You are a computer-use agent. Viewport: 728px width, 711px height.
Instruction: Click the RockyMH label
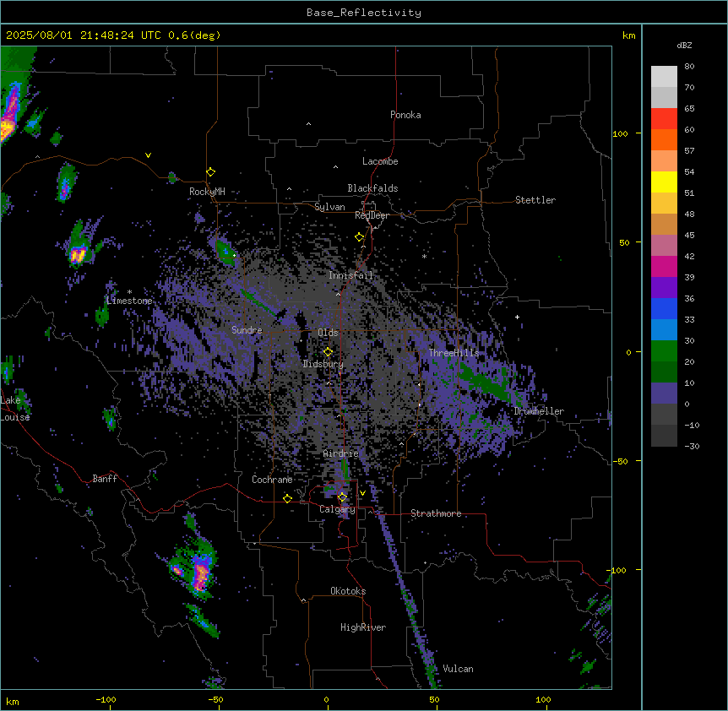pos(207,192)
